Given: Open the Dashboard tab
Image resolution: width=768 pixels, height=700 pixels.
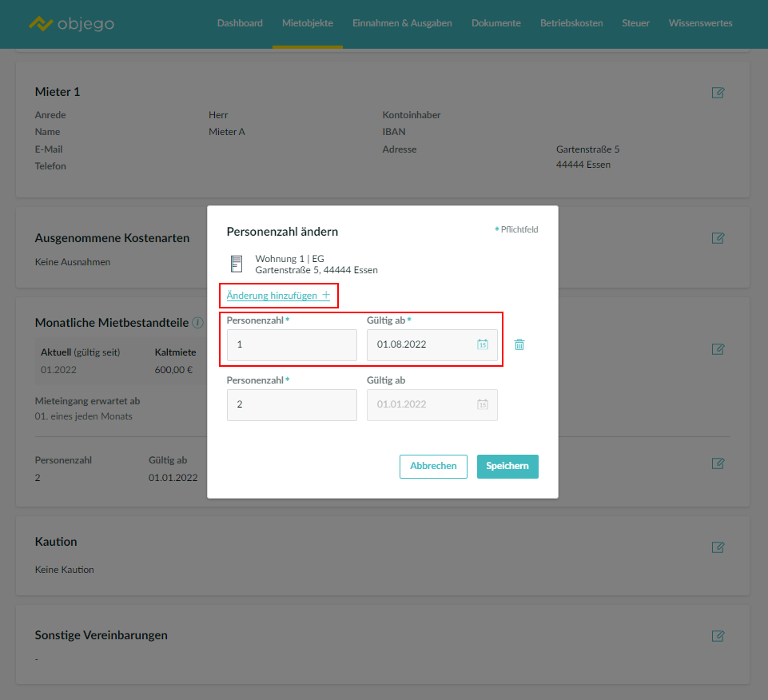Looking at the screenshot, I should 240,23.
